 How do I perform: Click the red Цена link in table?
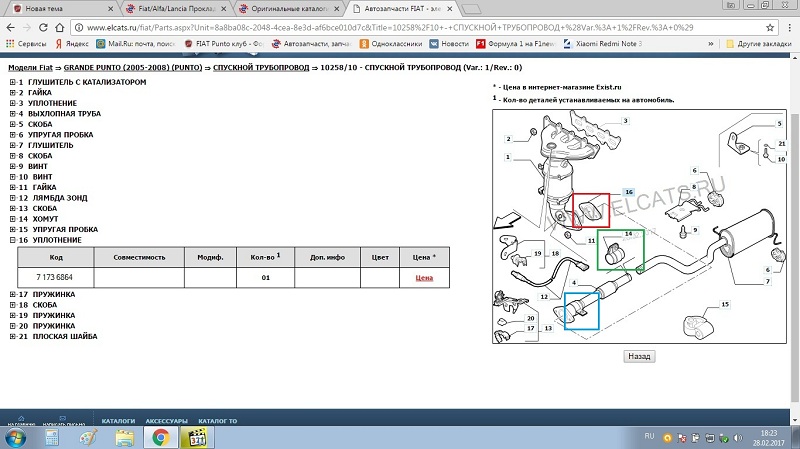tap(423, 279)
